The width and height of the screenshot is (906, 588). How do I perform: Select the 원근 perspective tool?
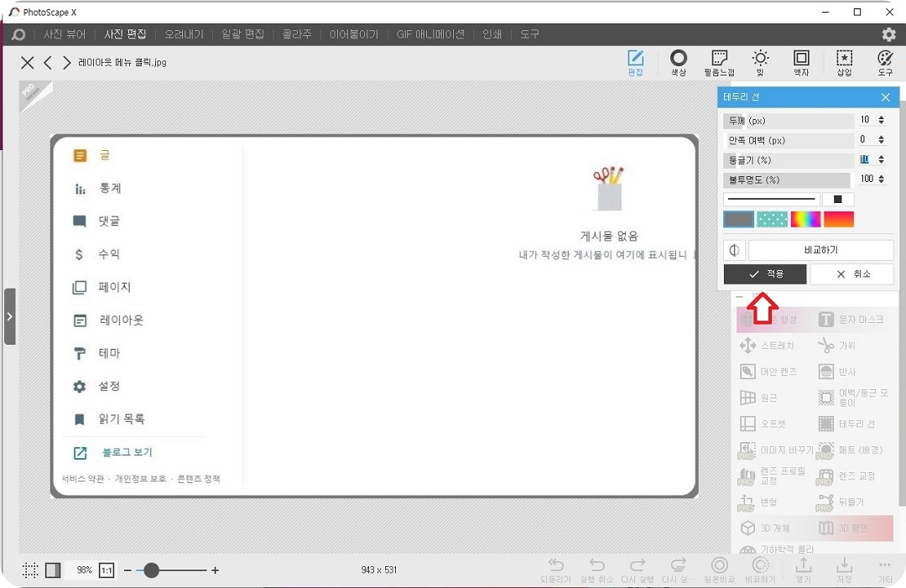[758, 398]
